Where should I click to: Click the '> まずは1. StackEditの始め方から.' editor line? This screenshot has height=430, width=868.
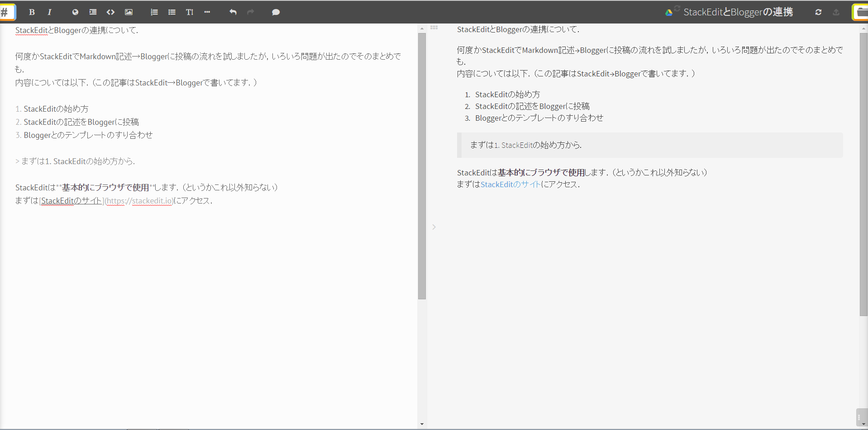point(75,161)
